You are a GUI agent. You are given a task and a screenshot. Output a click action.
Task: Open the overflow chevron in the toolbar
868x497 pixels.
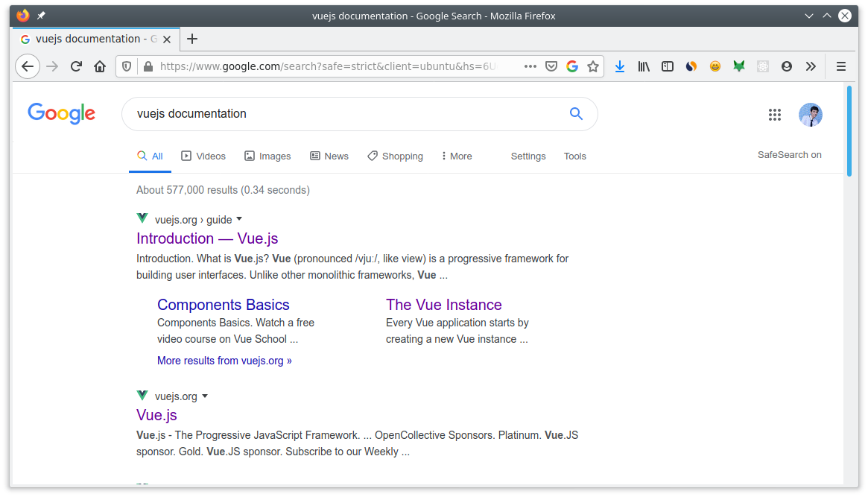coord(811,66)
